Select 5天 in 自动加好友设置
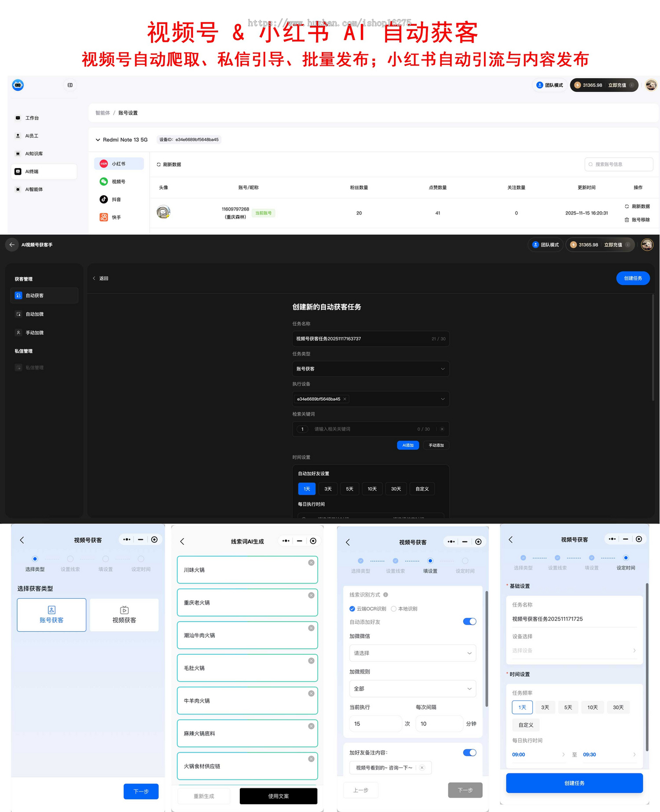660x812 pixels. (350, 489)
